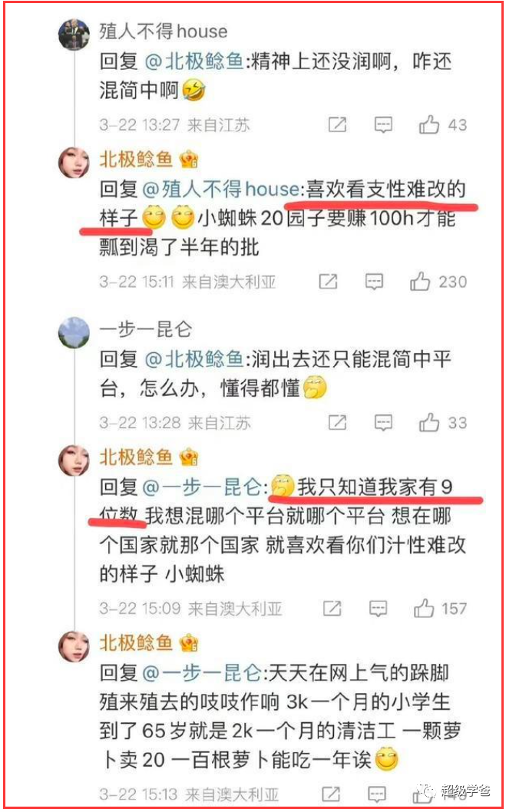506x812 pixels.
Task: Open @一步一昆仑 mention in 9位数 reply
Action: coord(204,487)
